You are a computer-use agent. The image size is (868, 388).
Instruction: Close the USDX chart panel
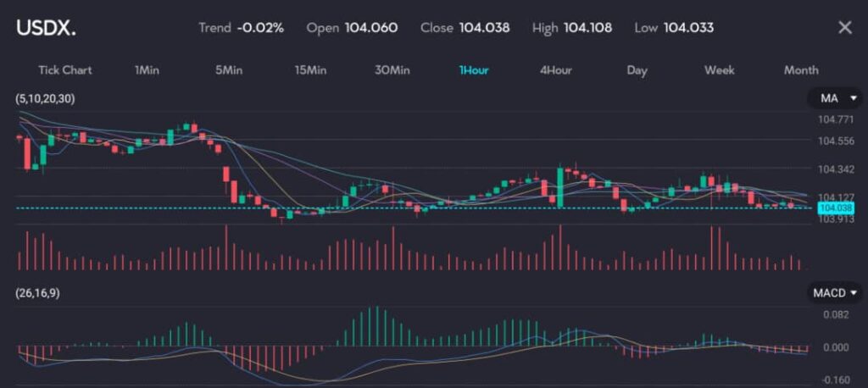[844, 28]
